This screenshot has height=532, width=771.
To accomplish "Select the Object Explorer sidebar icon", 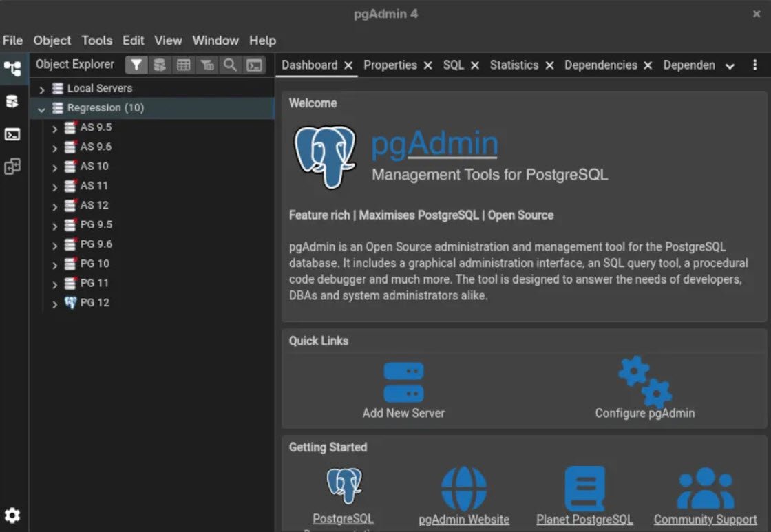I will [13, 67].
